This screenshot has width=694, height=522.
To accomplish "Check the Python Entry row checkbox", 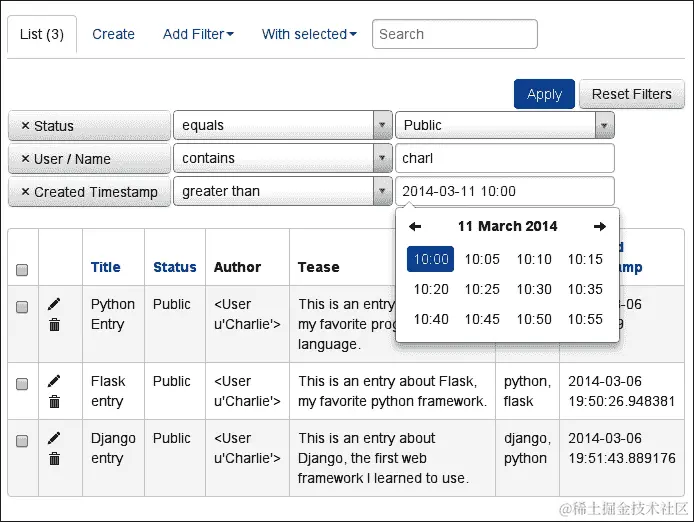I will tap(22, 307).
